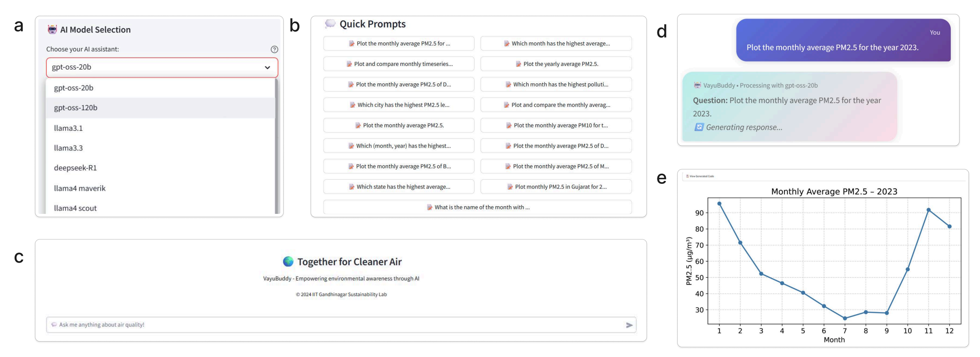Click the View Generated Code icon
Image resolution: width=980 pixels, height=357 pixels.
687,176
